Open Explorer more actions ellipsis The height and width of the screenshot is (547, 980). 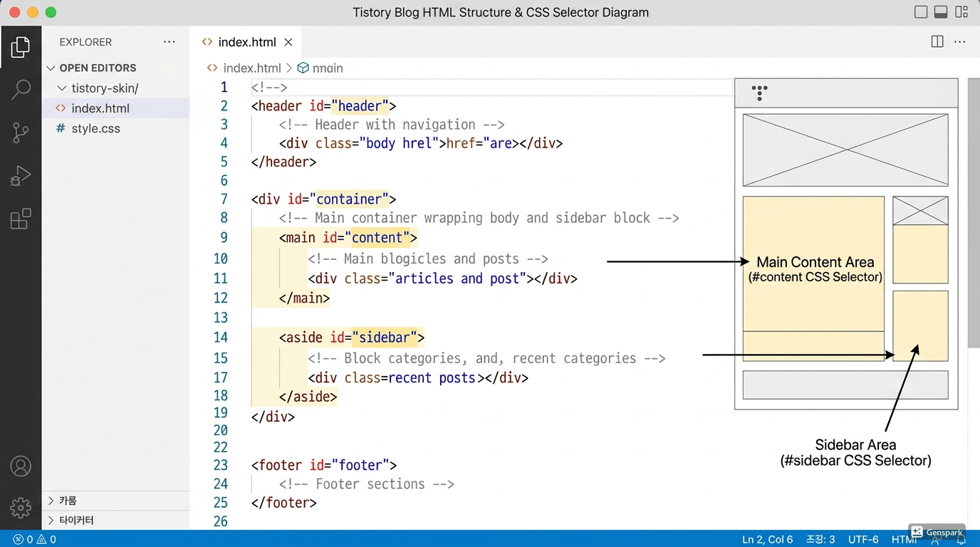(169, 42)
